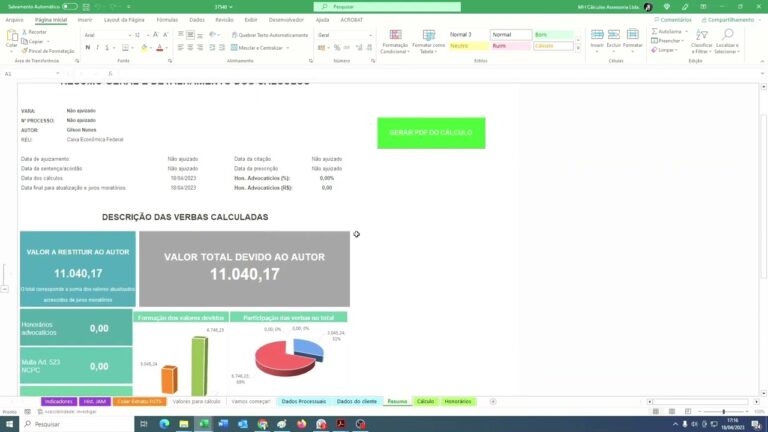
Task: Click Limpar eraser icon
Action: 654,50
